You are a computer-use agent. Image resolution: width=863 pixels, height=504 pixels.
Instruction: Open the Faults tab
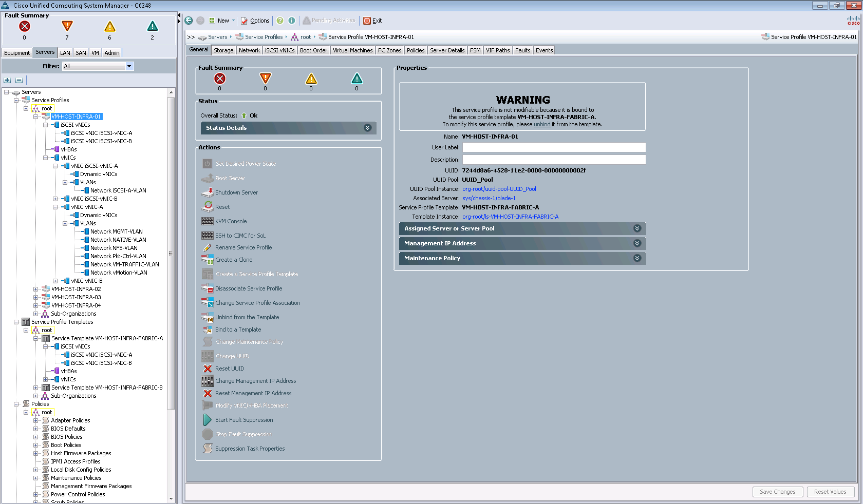(522, 50)
